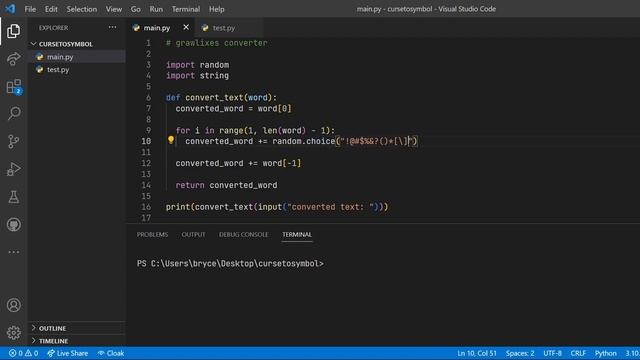640x360 pixels.
Task: Click the converted_word += word[-1] line
Action: tap(238, 163)
